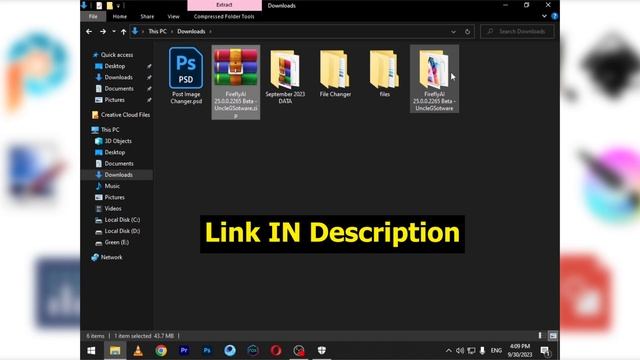Viewport: 640px width, 360px height.
Task: Refresh the Downloads folder view
Action: click(x=467, y=31)
